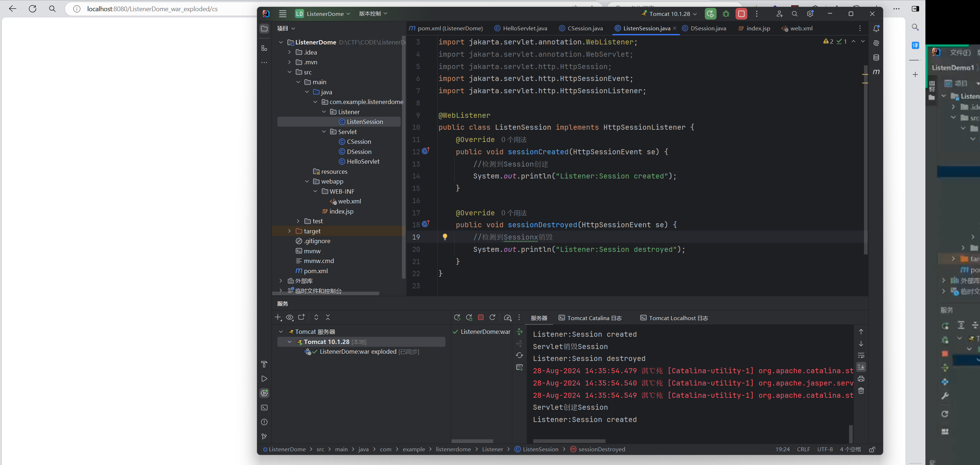Toggle file read-only lock icon
This screenshot has width=980, height=465.
872,449
